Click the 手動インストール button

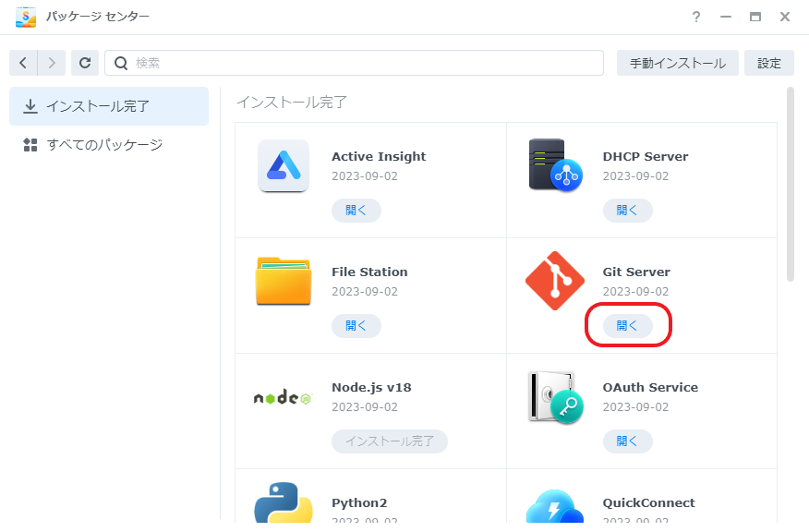pyautogui.click(x=677, y=63)
